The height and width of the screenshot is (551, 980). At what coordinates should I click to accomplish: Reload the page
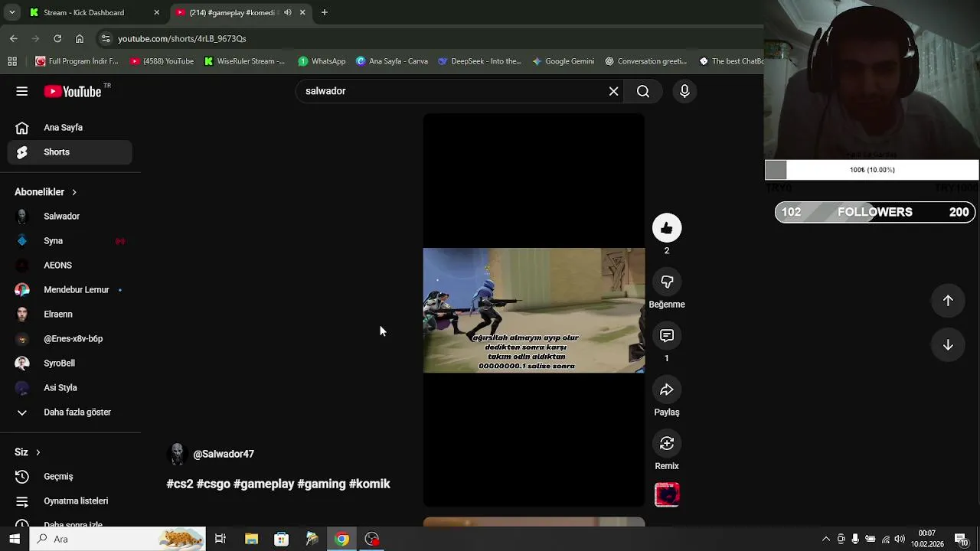coord(57,38)
